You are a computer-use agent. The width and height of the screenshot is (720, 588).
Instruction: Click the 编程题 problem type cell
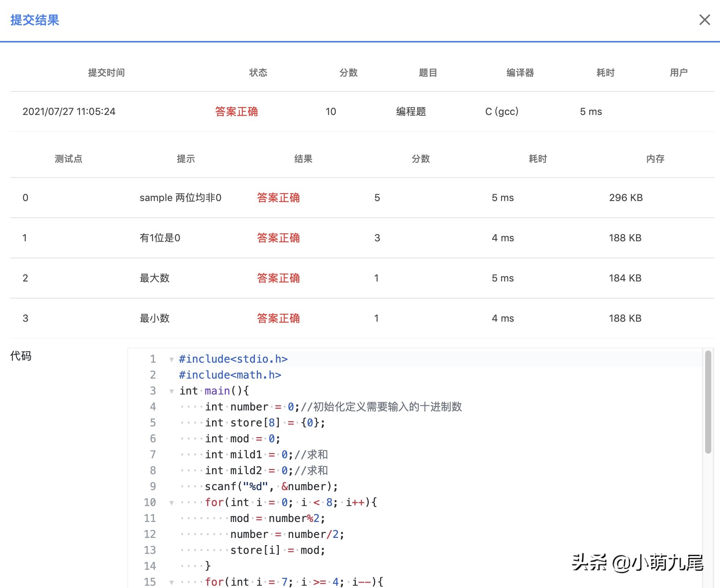[411, 112]
